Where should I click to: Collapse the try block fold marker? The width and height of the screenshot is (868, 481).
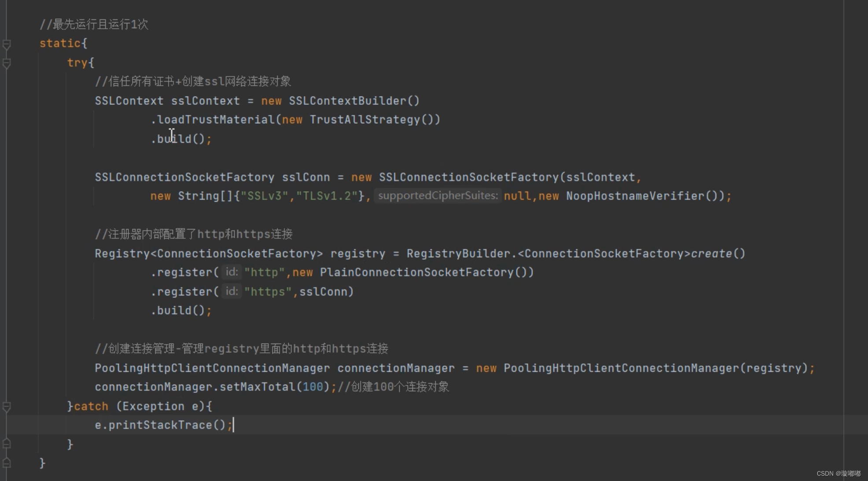7,63
